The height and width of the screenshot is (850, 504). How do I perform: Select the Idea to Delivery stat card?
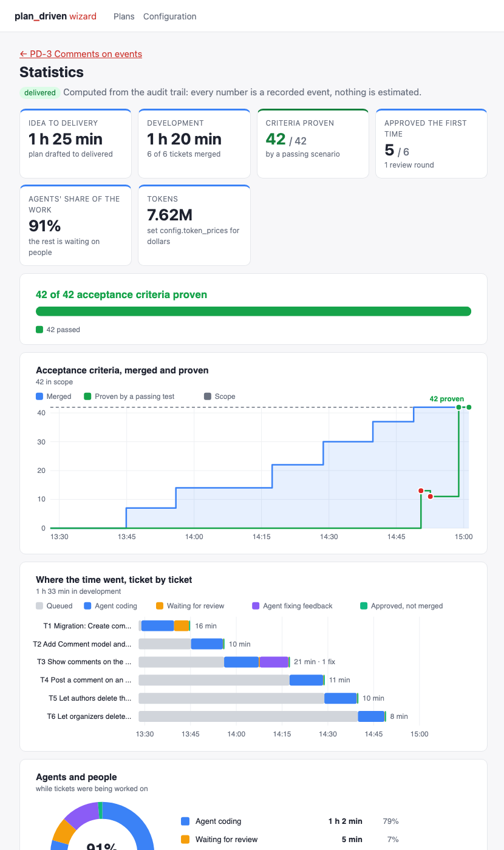click(x=76, y=143)
